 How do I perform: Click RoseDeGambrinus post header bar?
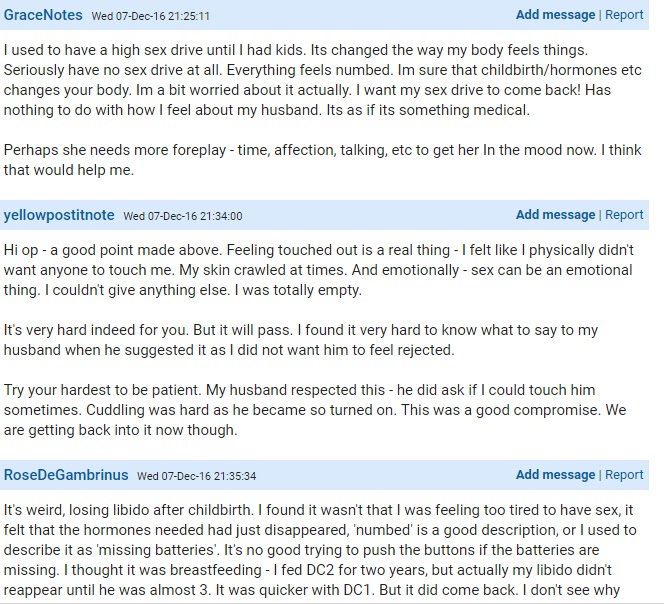pyautogui.click(x=324, y=475)
